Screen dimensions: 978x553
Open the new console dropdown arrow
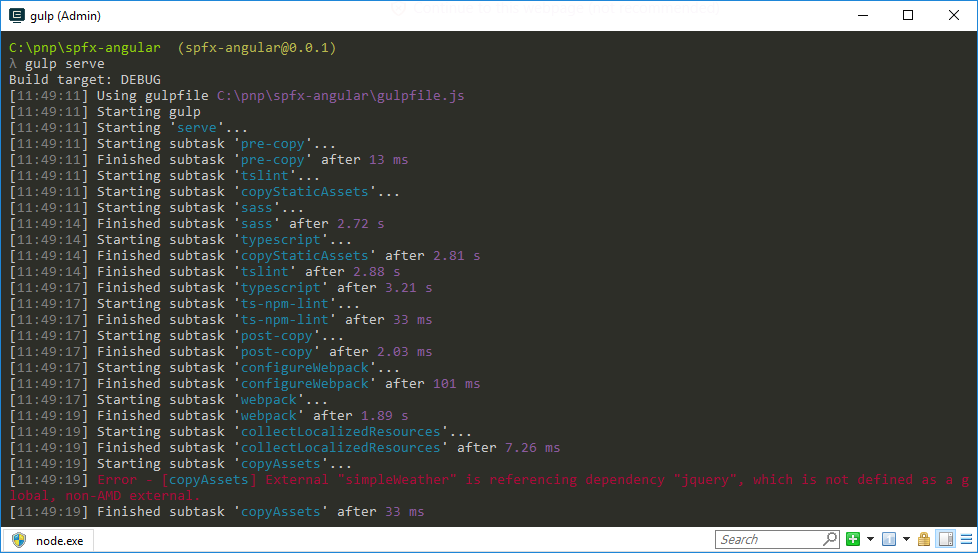[x=870, y=539]
